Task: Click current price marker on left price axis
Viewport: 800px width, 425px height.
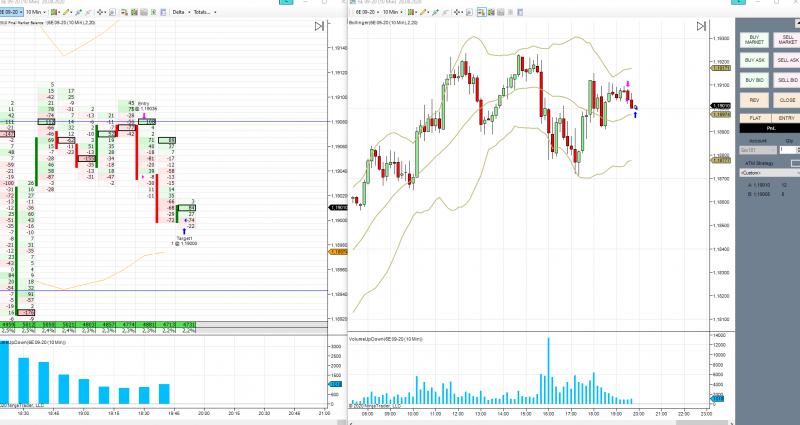Action: coord(339,208)
